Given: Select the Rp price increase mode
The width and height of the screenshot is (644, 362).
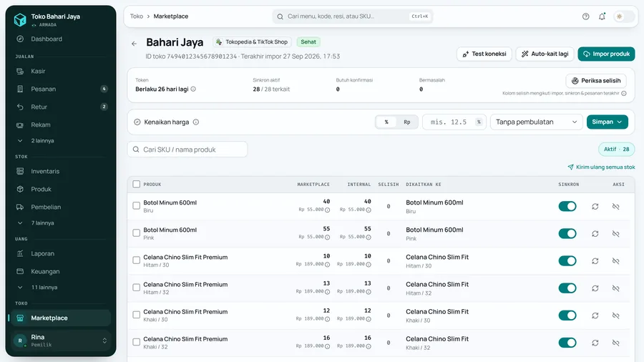Looking at the screenshot, I should click(x=406, y=122).
